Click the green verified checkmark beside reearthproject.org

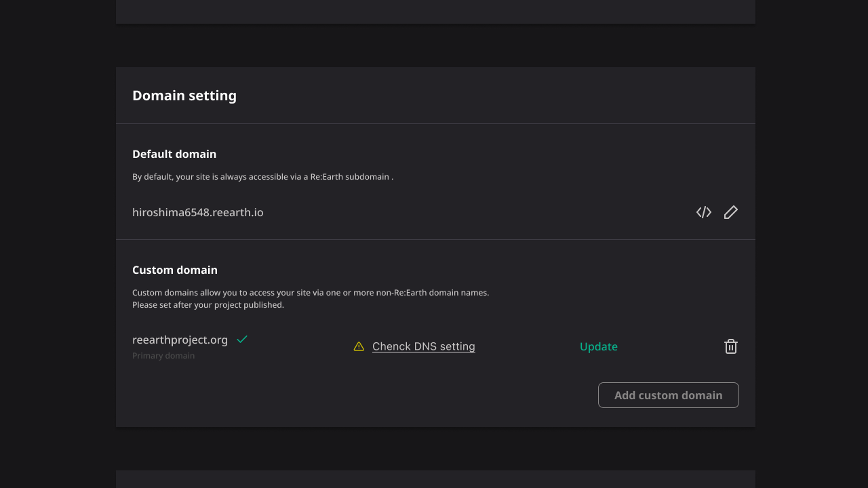242,340
